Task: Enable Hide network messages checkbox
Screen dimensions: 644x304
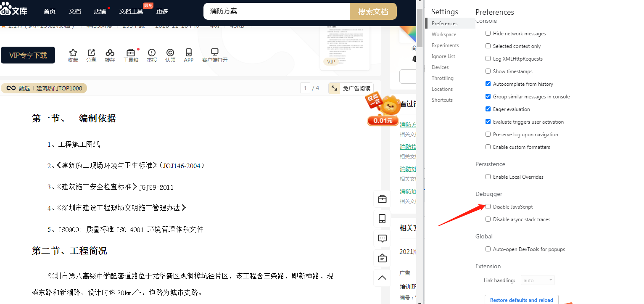Action: coord(488,33)
